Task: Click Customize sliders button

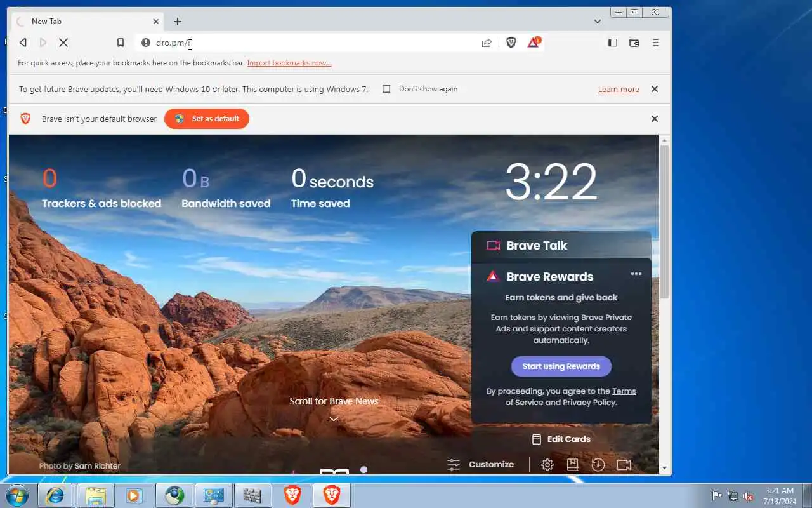Action: [x=480, y=465]
